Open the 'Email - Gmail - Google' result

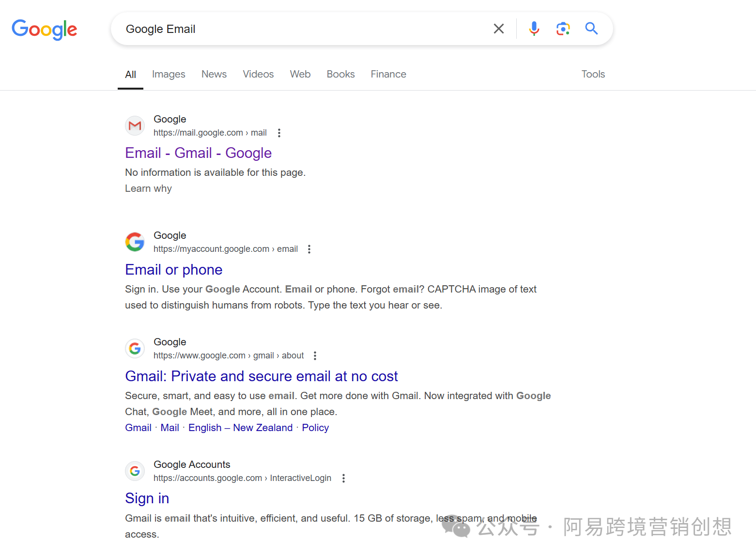coord(198,153)
